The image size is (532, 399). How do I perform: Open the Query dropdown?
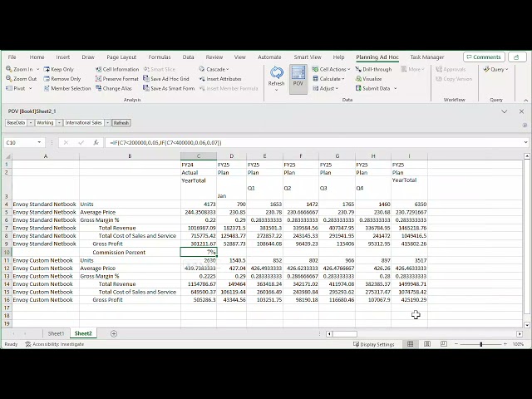(495, 69)
